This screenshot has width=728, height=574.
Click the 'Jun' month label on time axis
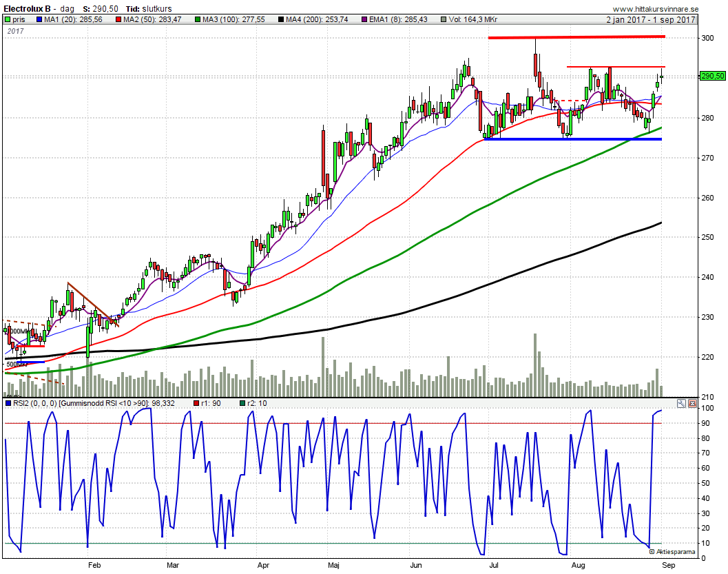415,565
